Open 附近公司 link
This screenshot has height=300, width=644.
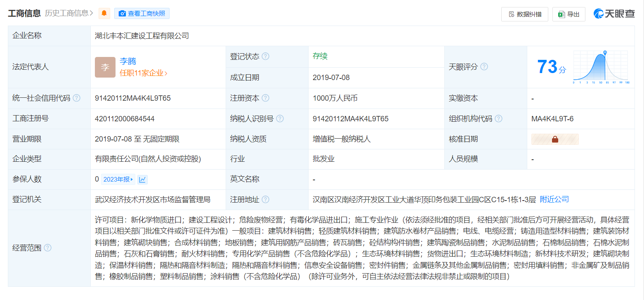click(x=554, y=199)
